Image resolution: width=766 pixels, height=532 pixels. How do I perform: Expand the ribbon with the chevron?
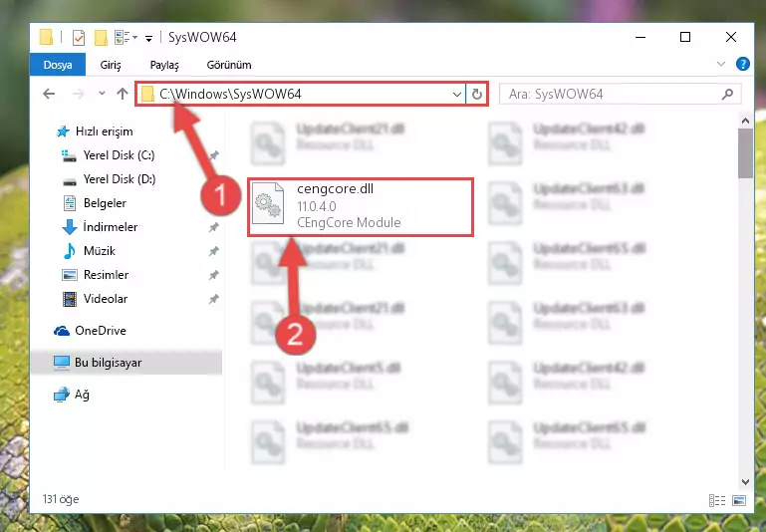pyautogui.click(x=720, y=64)
